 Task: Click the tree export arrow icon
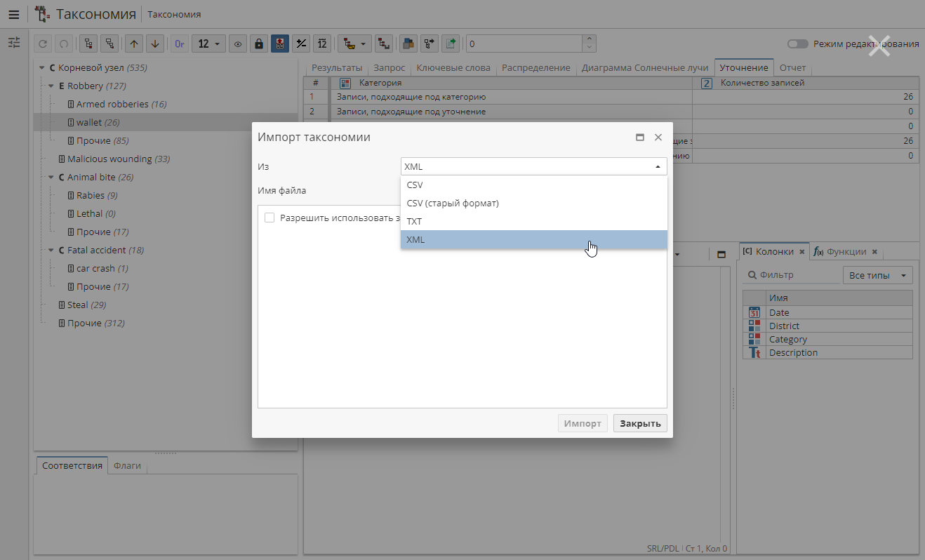click(x=429, y=44)
